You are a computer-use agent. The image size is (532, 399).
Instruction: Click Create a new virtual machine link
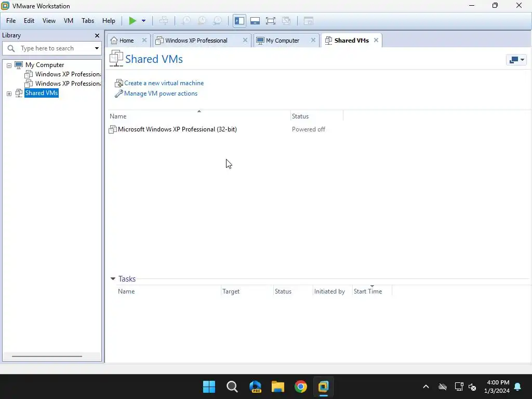click(164, 83)
